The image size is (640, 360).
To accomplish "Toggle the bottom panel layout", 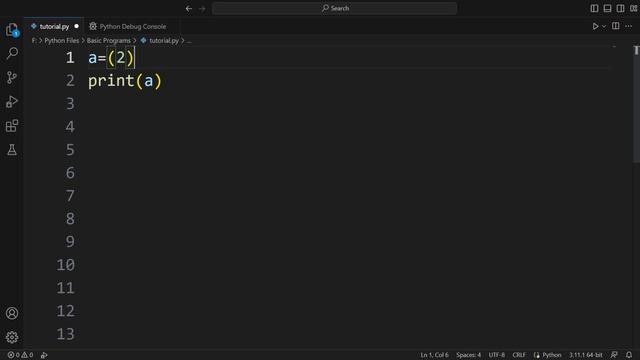I will pyautogui.click(x=607, y=8).
